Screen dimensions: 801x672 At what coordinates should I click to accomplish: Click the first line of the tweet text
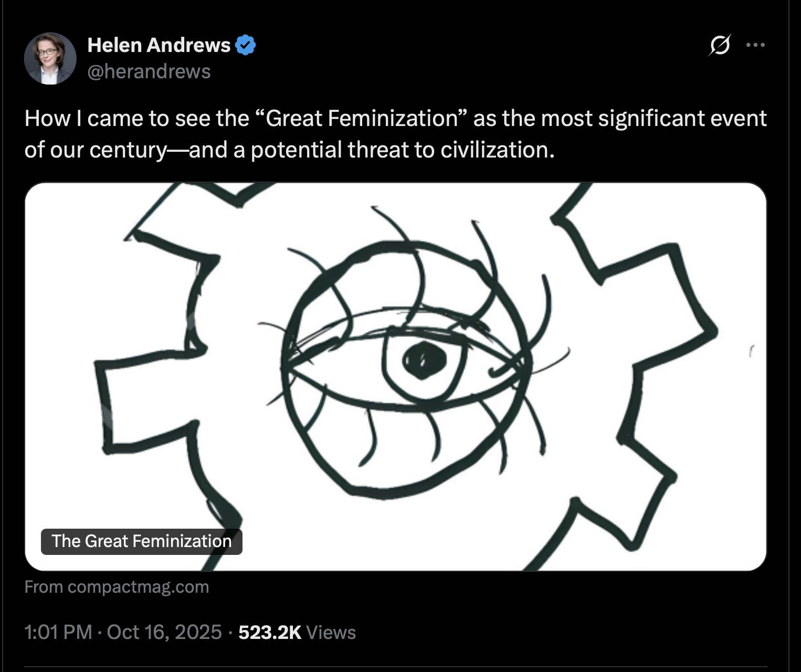(x=395, y=119)
